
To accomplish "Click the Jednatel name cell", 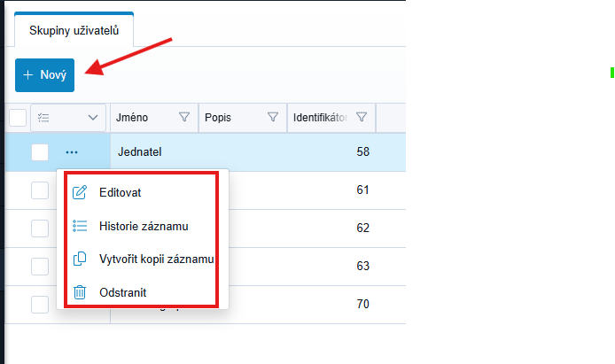I will tap(140, 152).
